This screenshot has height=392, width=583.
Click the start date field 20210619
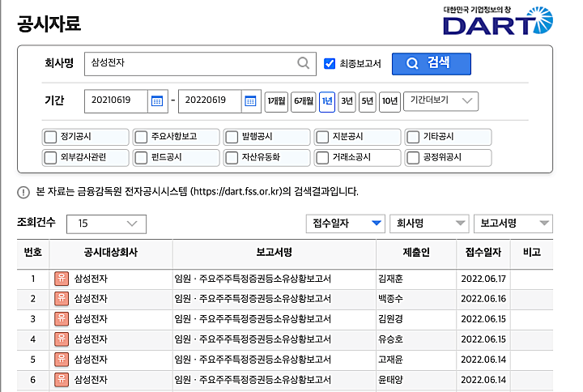pyautogui.click(x=116, y=101)
